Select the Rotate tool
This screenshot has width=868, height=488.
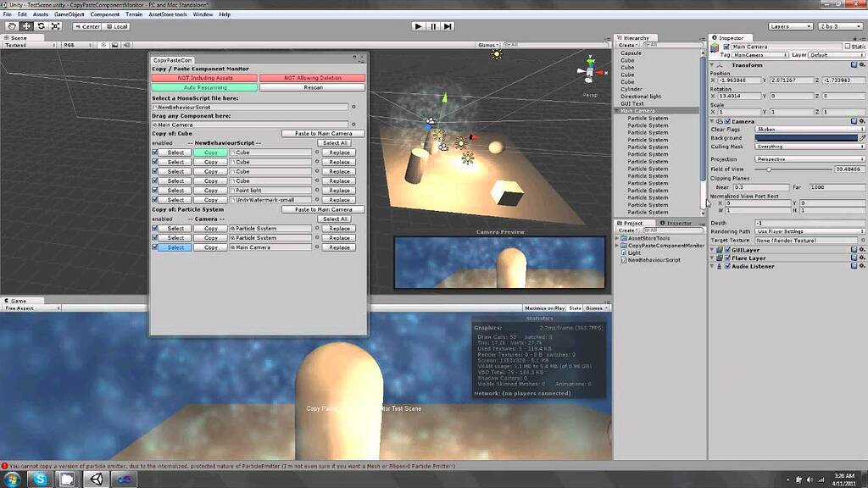point(41,26)
